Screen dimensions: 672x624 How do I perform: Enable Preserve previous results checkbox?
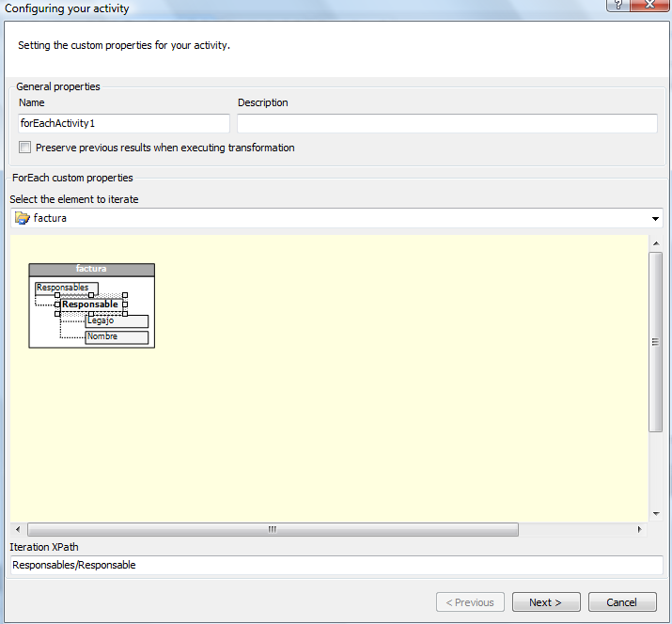[x=24, y=148]
